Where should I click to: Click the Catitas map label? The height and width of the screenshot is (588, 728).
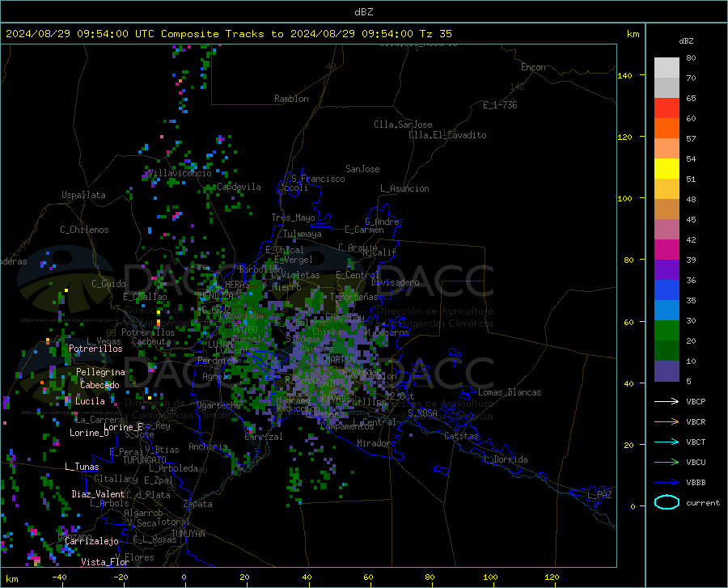(461, 436)
